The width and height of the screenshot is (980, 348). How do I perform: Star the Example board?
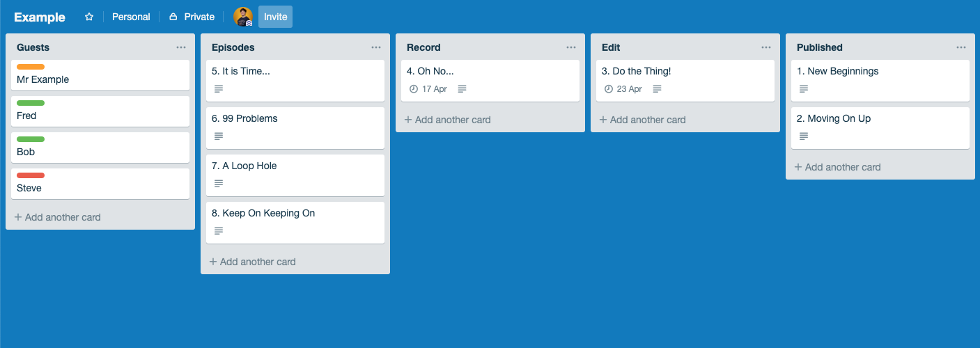pos(89,17)
